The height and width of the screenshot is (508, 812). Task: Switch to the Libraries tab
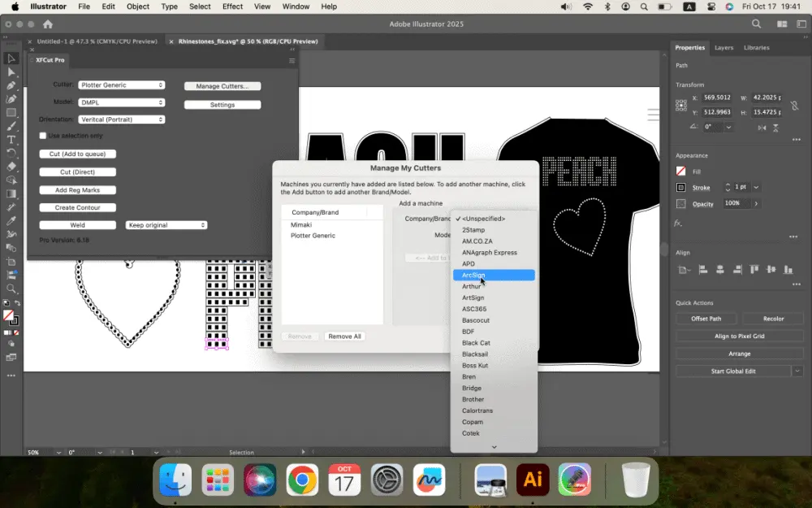pyautogui.click(x=756, y=48)
